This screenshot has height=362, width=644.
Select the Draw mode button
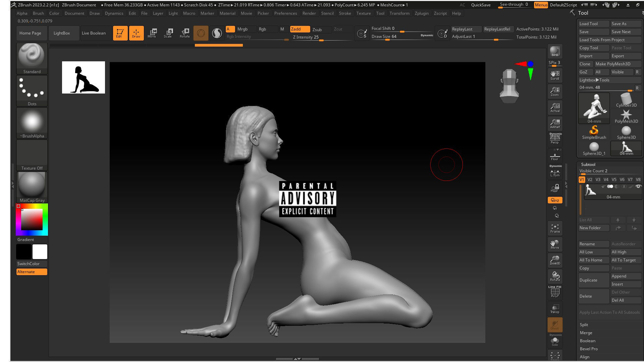(x=136, y=33)
